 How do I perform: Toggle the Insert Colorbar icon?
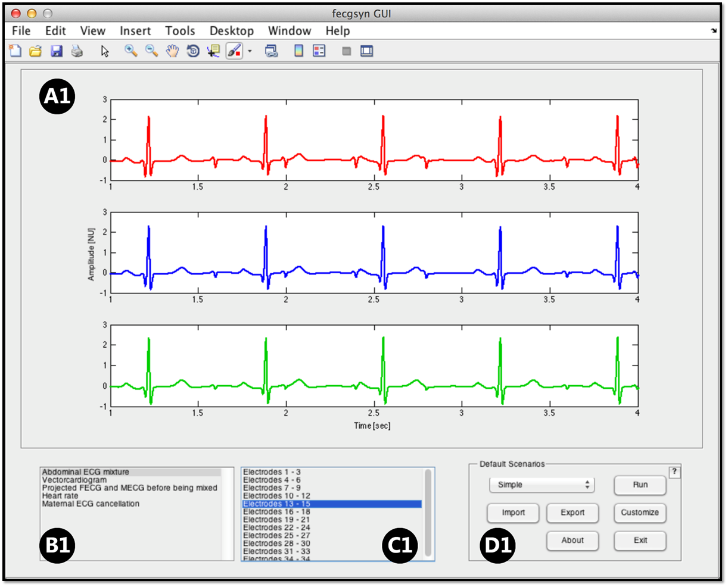(x=298, y=51)
